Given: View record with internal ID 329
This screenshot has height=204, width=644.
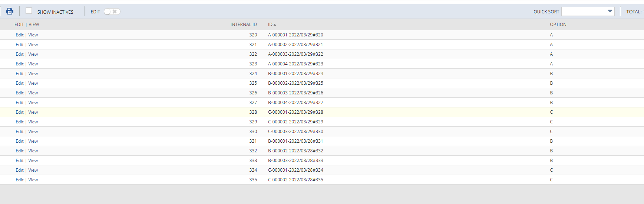Looking at the screenshot, I should (33, 122).
